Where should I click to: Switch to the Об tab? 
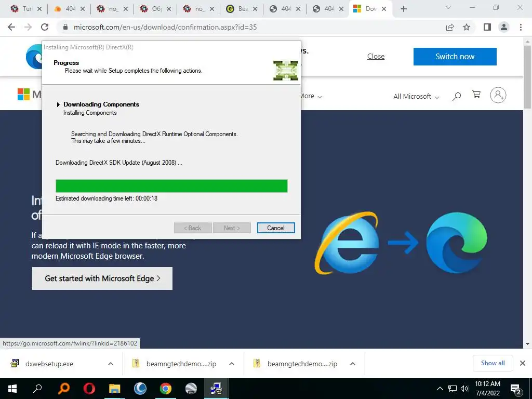(x=155, y=9)
